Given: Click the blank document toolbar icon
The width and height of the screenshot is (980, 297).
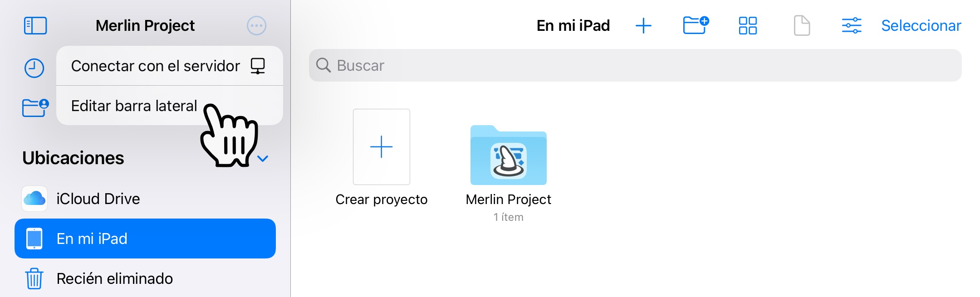Looking at the screenshot, I should (802, 25).
